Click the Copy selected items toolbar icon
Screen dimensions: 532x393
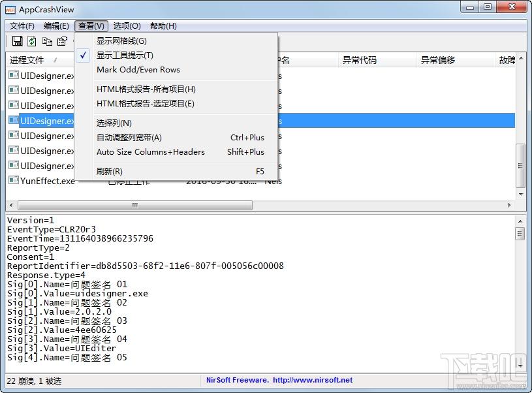tap(47, 41)
